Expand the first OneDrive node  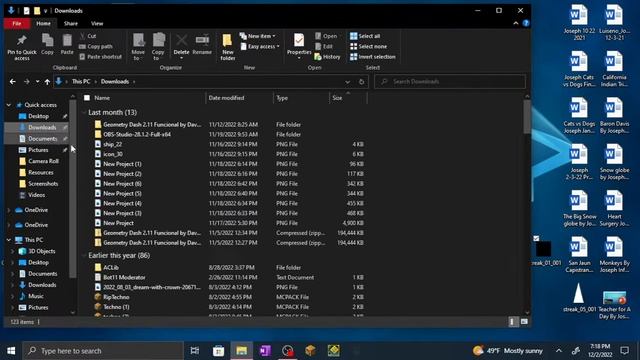tap(9, 210)
